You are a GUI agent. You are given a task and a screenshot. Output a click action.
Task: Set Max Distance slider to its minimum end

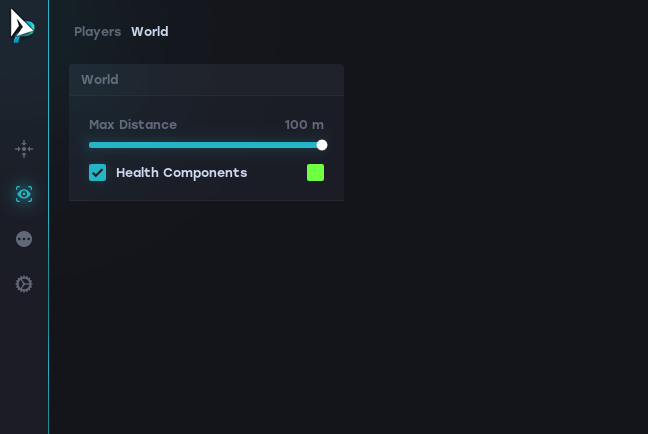pyautogui.click(x=90, y=145)
